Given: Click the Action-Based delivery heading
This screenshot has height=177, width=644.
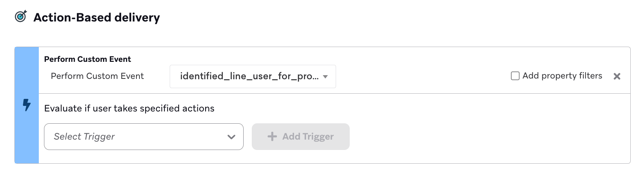Looking at the screenshot, I should pos(96,17).
